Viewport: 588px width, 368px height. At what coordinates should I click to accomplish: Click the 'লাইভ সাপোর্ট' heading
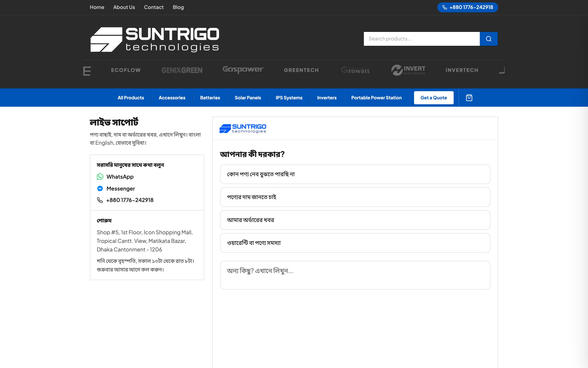(114, 122)
